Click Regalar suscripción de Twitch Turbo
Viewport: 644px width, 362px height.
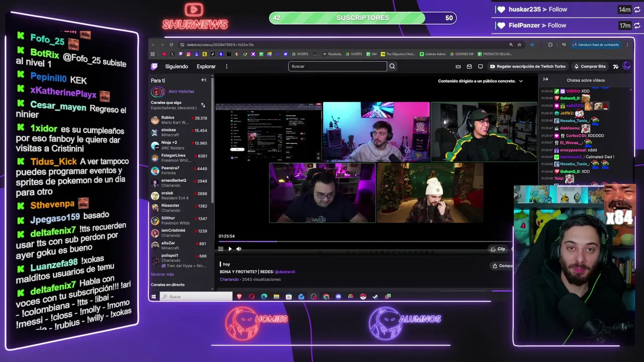tap(528, 66)
